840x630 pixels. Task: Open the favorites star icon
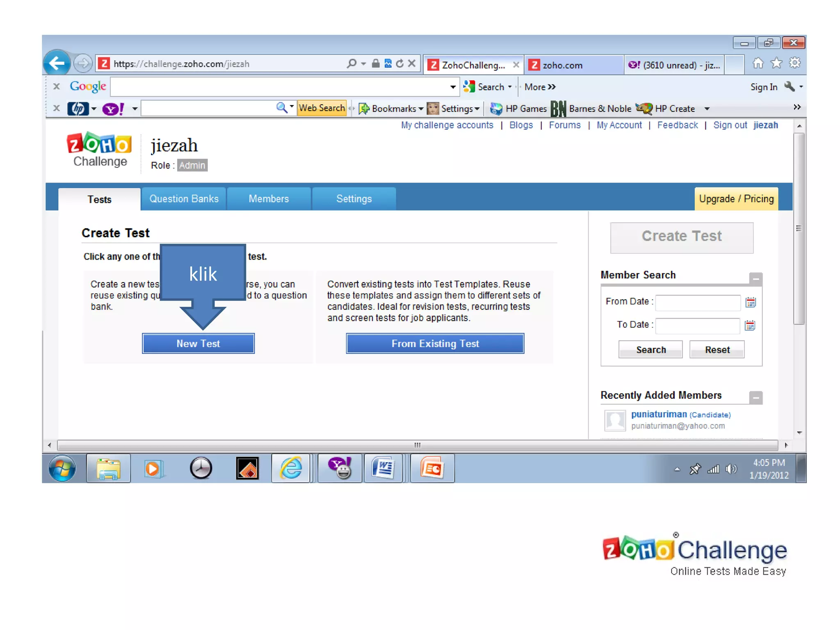click(776, 64)
